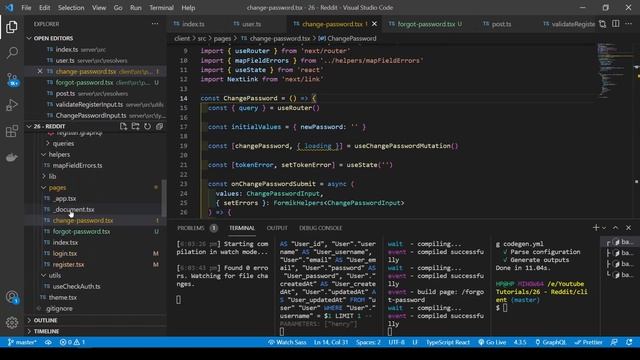Image resolution: width=640 pixels, height=360 pixels.
Task: Open the Terminal menu
Action: click(161, 8)
